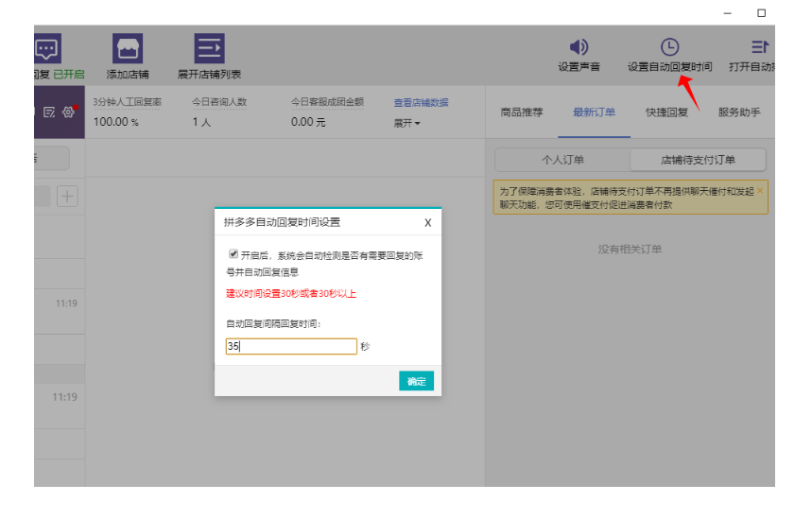
Task: Maximize the application window
Action: (761, 13)
